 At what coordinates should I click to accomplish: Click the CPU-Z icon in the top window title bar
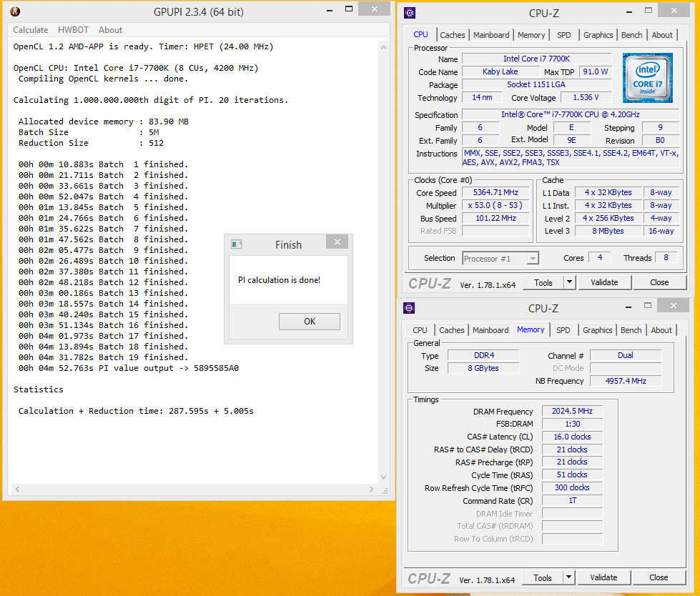[x=410, y=13]
